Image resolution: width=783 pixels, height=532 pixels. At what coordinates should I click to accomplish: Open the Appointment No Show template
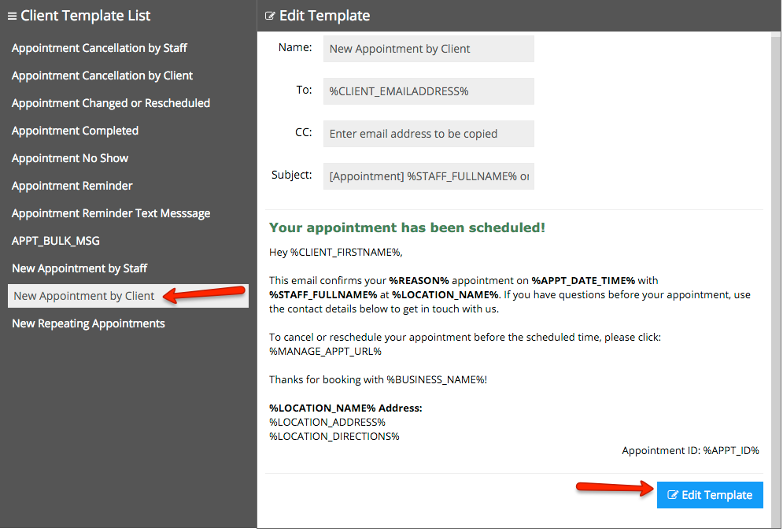pyautogui.click(x=70, y=158)
